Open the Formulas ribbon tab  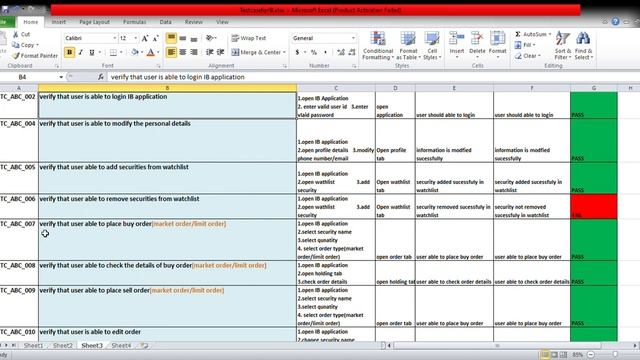click(134, 22)
